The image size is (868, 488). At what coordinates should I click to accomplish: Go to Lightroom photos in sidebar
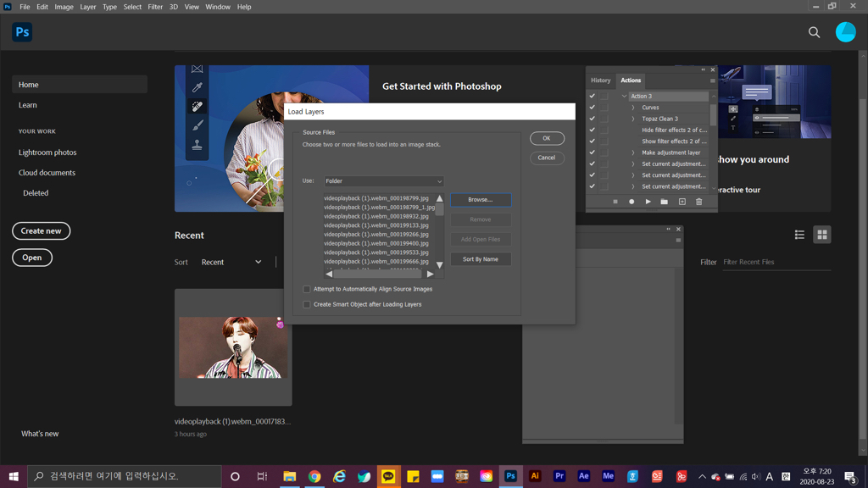point(47,152)
